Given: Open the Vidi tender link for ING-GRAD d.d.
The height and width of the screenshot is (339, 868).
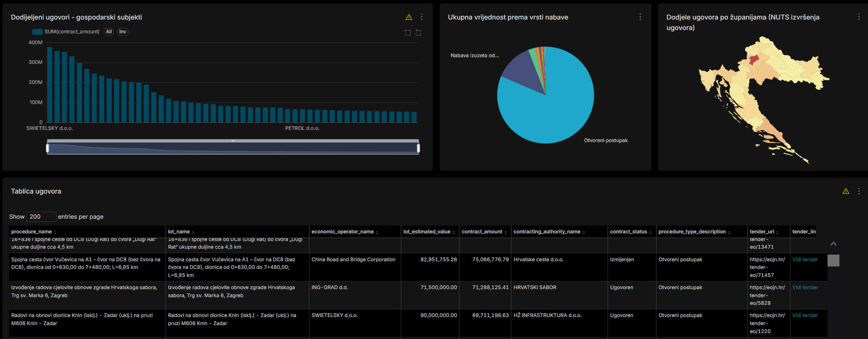Looking at the screenshot, I should pos(805,287).
